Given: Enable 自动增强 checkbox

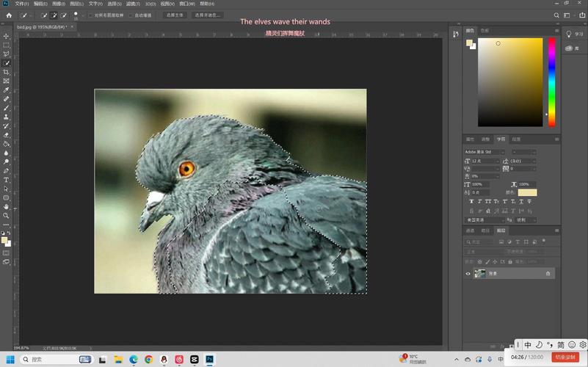Looking at the screenshot, I should pyautogui.click(x=131, y=15).
